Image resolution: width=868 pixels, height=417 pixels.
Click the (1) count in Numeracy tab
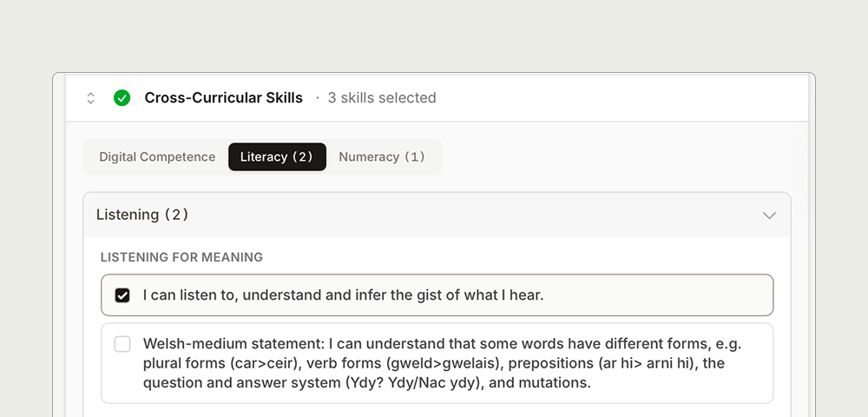point(415,157)
